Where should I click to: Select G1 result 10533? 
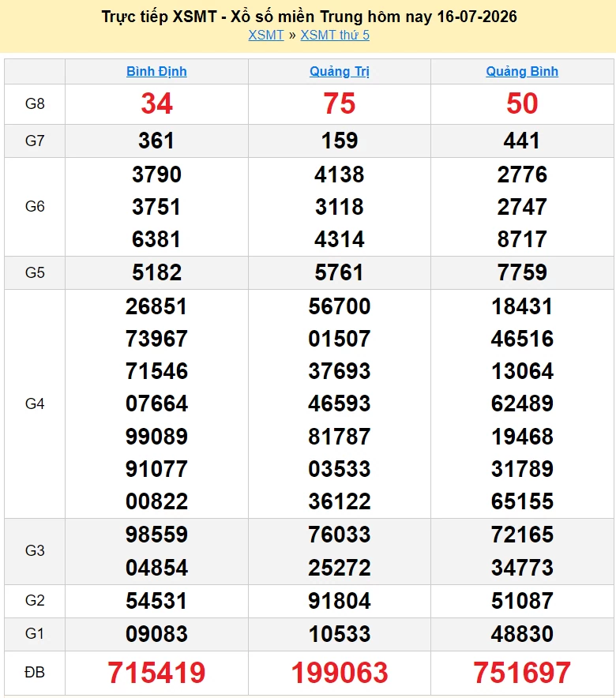pyautogui.click(x=339, y=634)
